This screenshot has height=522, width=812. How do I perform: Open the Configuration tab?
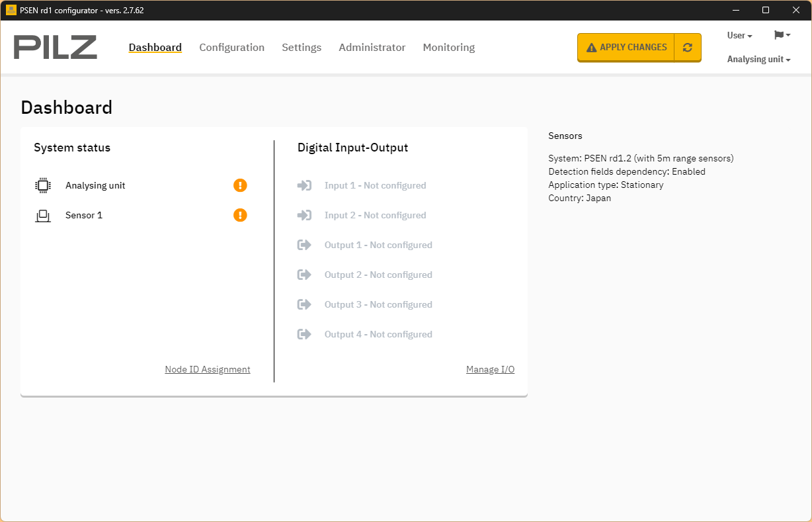tap(232, 48)
